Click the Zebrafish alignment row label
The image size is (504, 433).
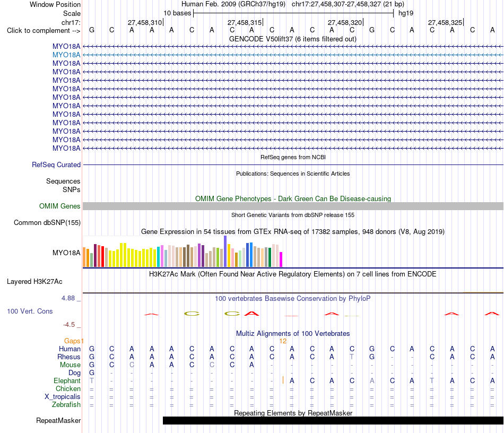click(66, 404)
